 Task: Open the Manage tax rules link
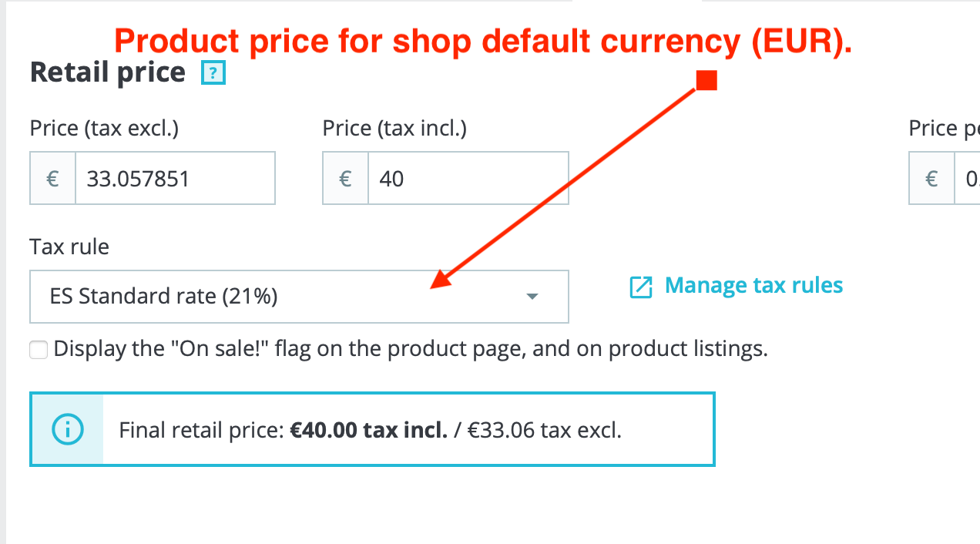(753, 286)
